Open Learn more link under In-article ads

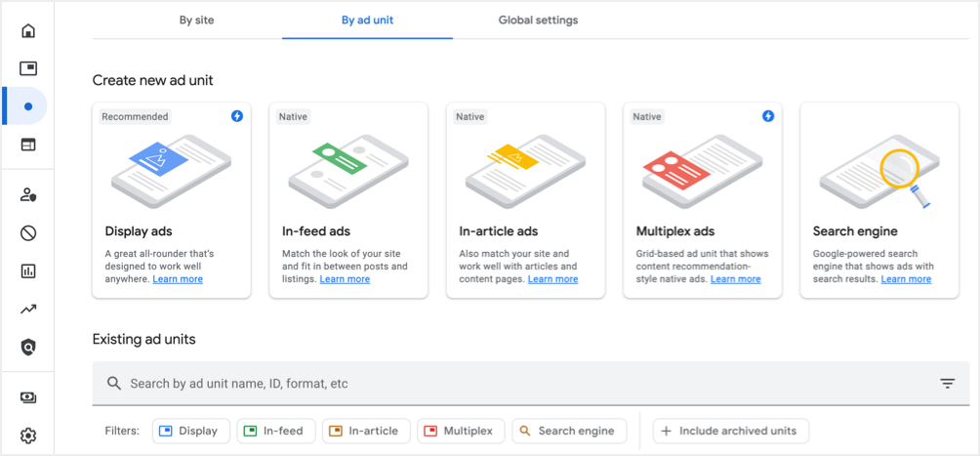click(x=552, y=279)
